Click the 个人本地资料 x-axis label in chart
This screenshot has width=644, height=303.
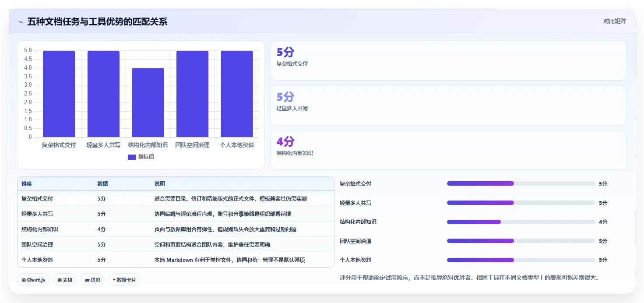pos(237,145)
